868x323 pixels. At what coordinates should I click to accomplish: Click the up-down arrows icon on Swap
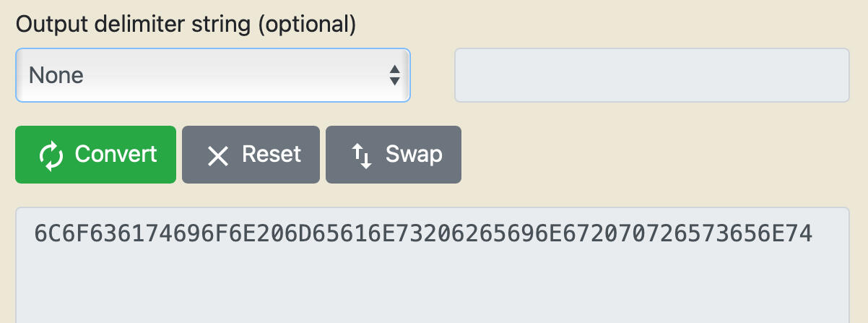(361, 155)
